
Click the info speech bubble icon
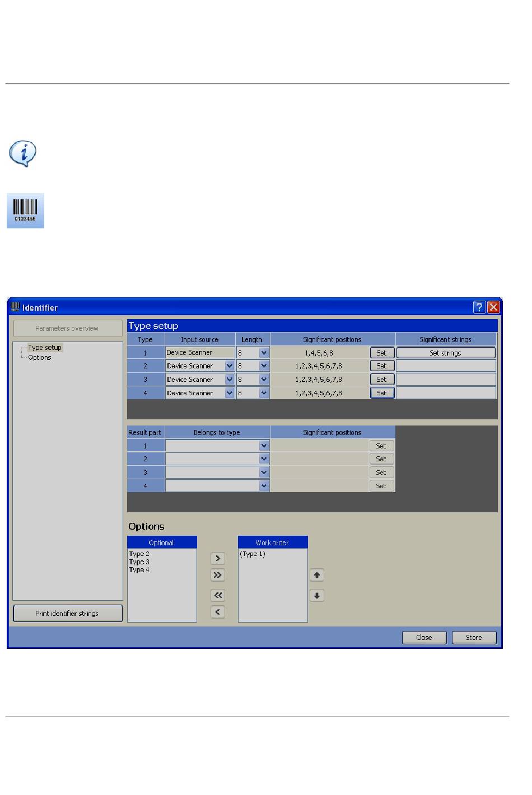tap(23, 153)
